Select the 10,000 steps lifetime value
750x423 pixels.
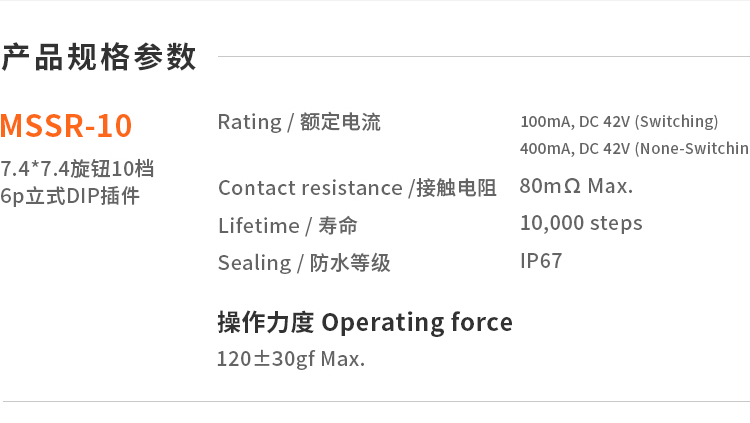tap(581, 223)
